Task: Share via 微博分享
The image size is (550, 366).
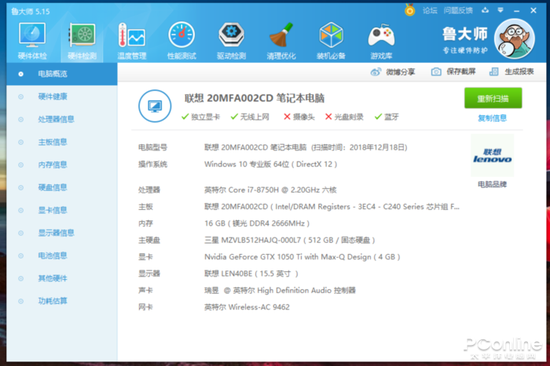Action: (393, 72)
